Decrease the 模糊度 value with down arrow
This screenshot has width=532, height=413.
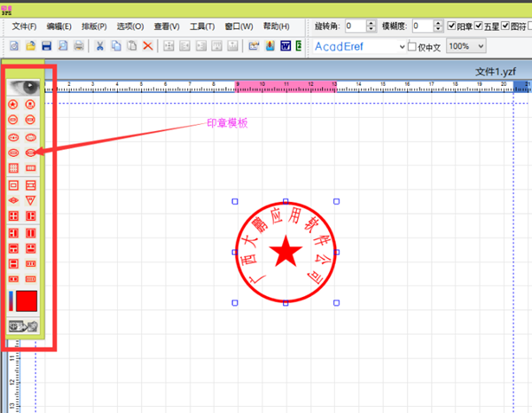[438, 29]
